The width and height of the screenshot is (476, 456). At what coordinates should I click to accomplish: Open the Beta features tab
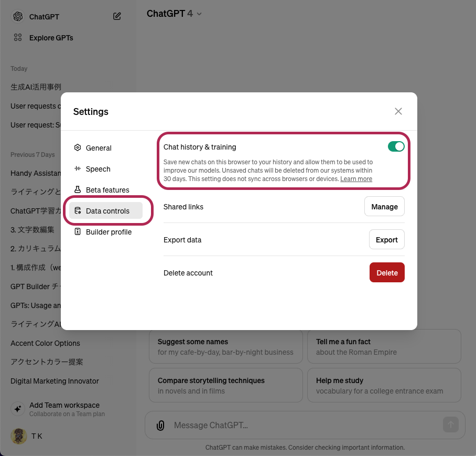[106, 190]
